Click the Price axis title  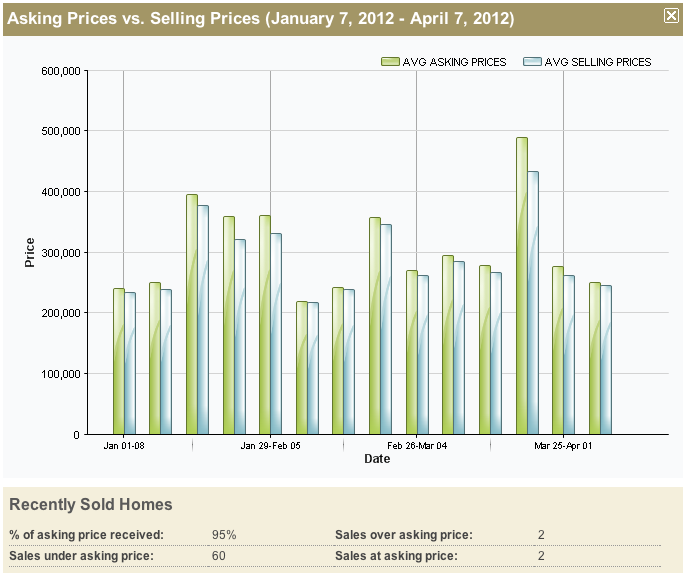(x=29, y=252)
